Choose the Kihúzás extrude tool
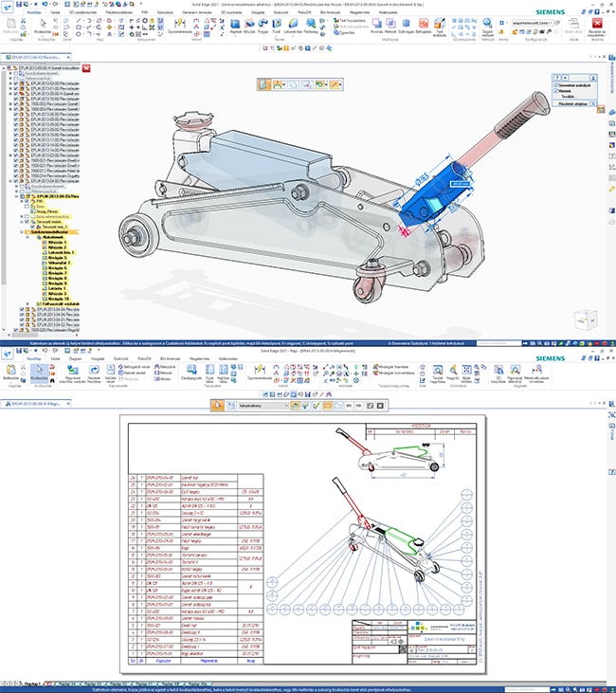This screenshot has width=616, height=693. (249, 26)
